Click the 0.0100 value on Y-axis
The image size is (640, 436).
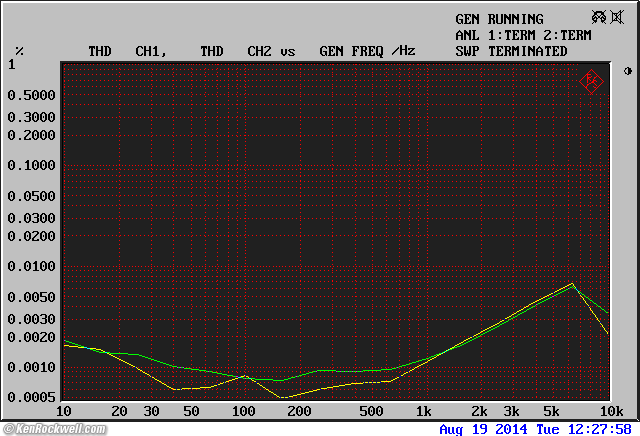pyautogui.click(x=31, y=267)
